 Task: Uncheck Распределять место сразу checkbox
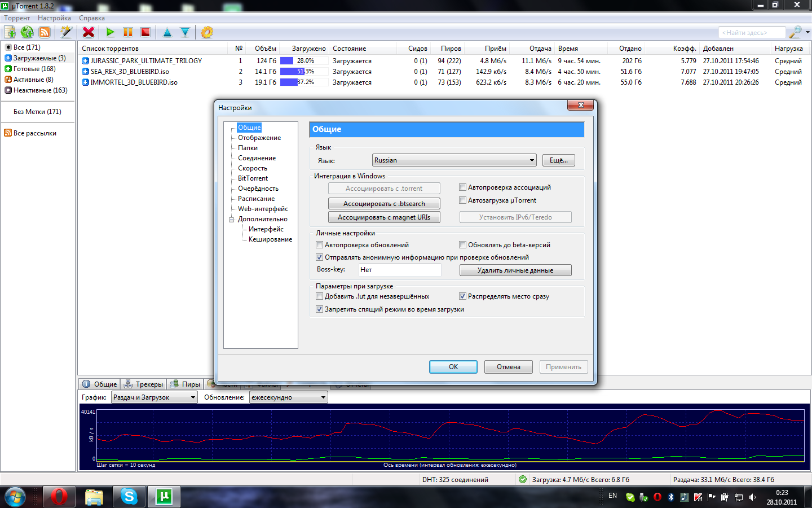pyautogui.click(x=462, y=296)
